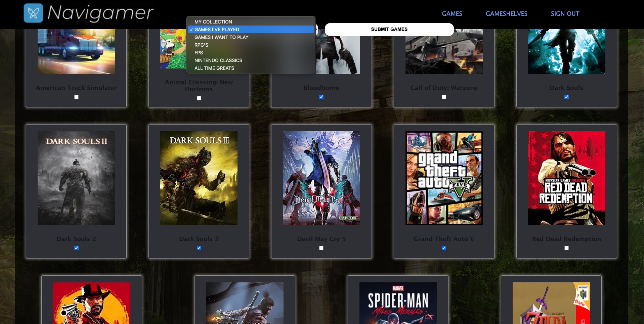Viewport: 644px width, 324px height.
Task: Tick the Call of Duty: Warzone checkbox
Action: point(444,97)
